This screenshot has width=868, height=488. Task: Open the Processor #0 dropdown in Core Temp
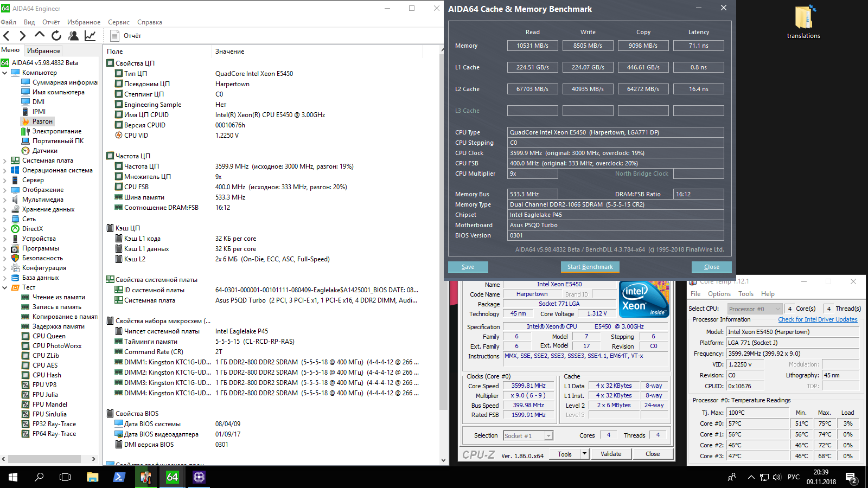[754, 309]
